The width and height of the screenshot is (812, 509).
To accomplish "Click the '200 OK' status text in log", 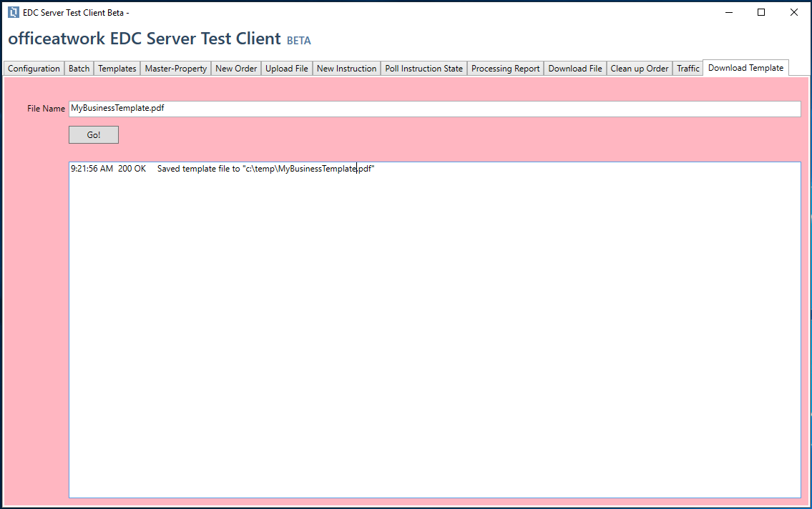I will click(x=132, y=169).
